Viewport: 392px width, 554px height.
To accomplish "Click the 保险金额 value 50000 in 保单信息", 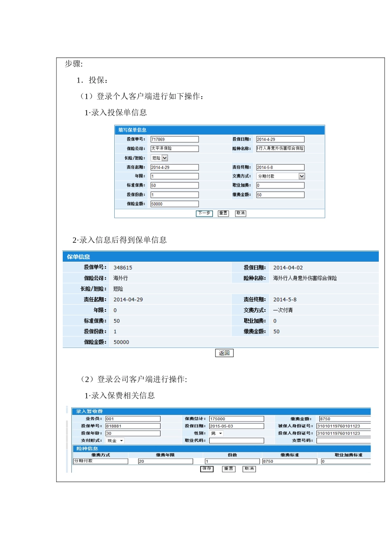I will coord(121,342).
